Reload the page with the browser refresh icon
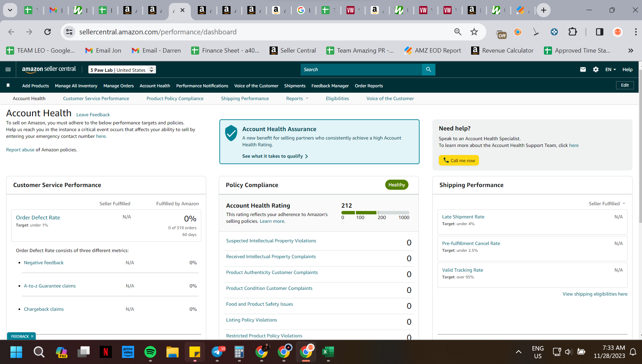 [48, 32]
